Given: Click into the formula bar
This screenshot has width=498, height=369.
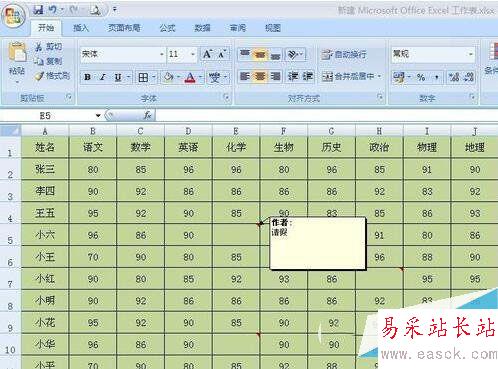Looking at the screenshot, I should click(327, 116).
